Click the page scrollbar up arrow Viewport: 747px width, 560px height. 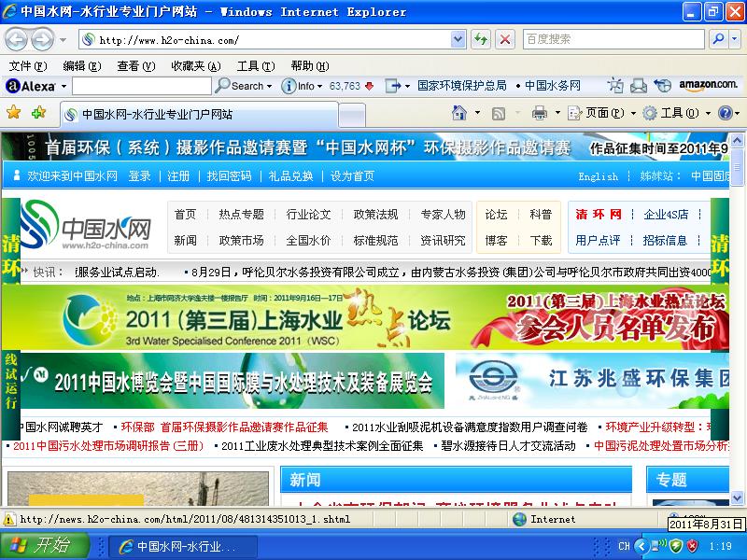[x=737, y=140]
